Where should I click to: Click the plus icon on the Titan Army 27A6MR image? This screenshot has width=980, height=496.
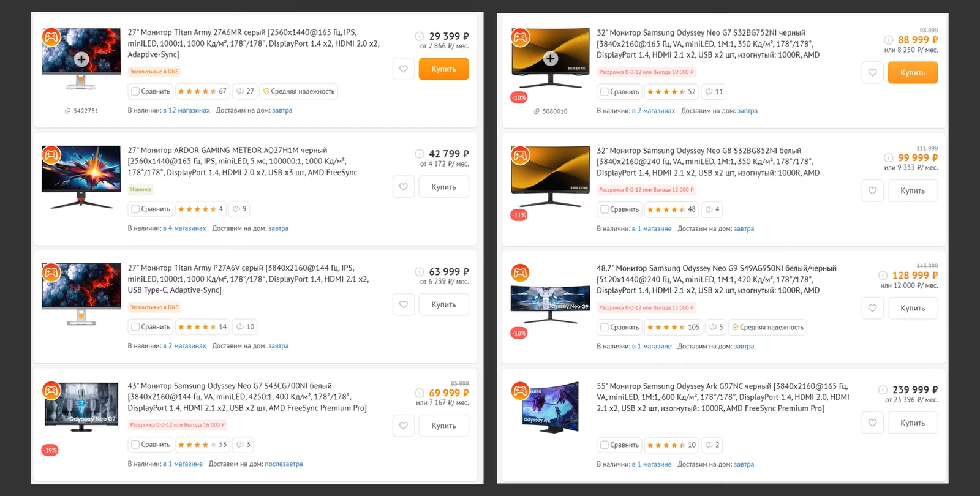(x=81, y=59)
